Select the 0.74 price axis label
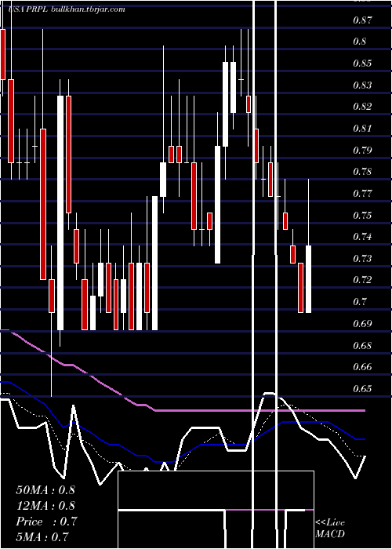 pos(362,237)
